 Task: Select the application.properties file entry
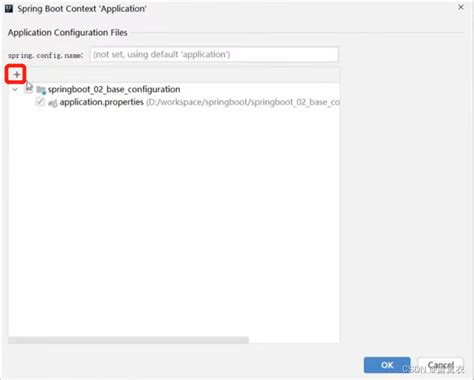(x=102, y=102)
